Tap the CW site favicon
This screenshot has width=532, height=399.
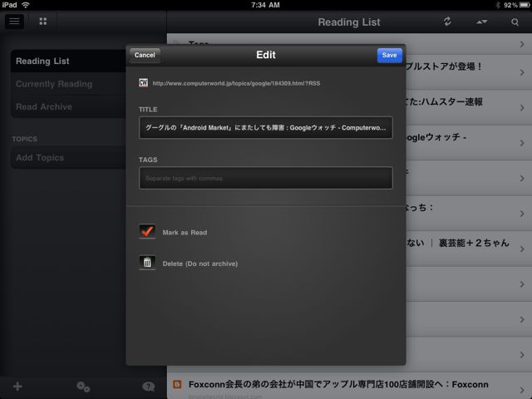click(x=144, y=83)
